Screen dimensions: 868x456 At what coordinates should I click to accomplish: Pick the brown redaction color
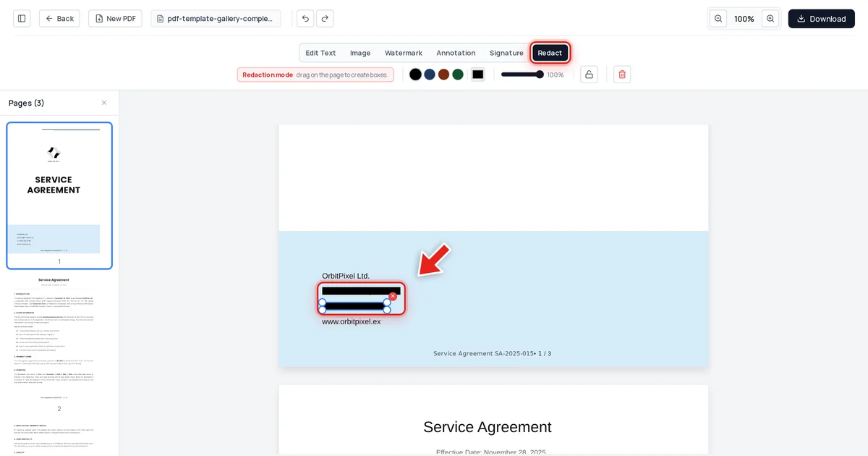coord(443,75)
